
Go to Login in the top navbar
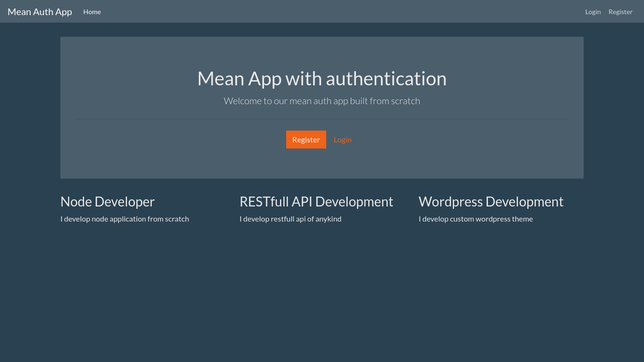[x=593, y=12]
